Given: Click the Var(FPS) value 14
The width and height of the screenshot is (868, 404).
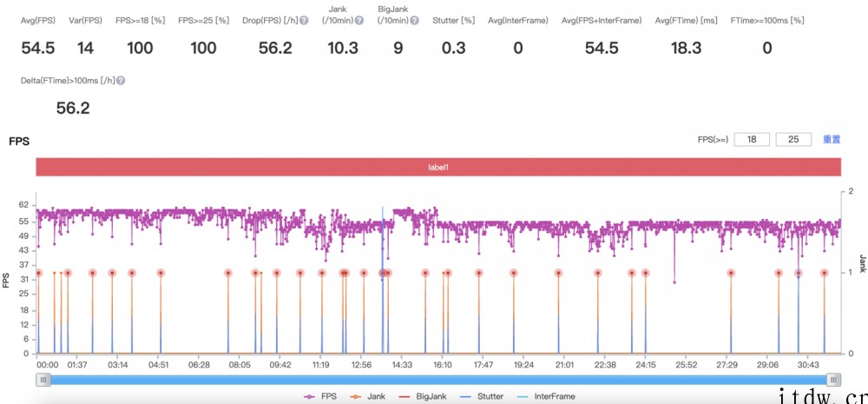Looking at the screenshot, I should 85,48.
